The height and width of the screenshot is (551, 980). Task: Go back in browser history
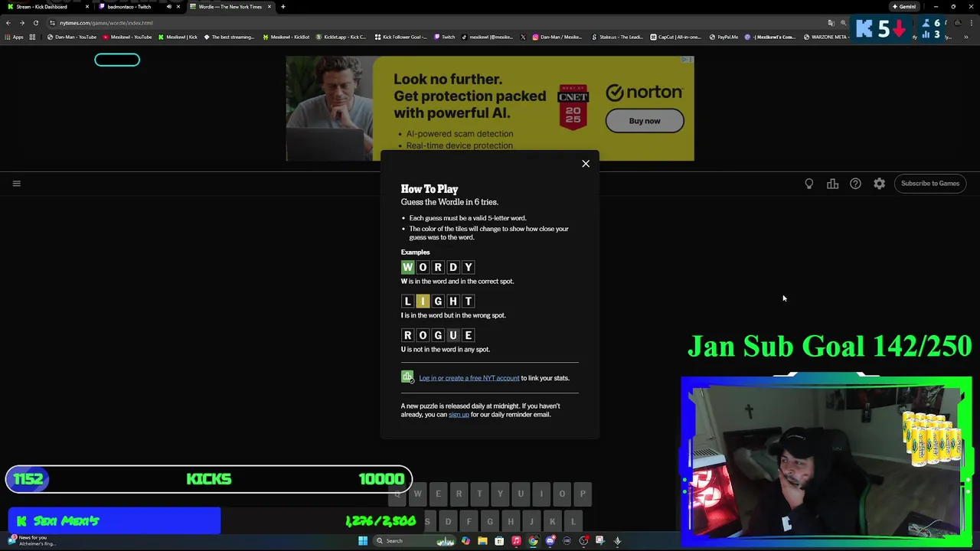pyautogui.click(x=8, y=23)
